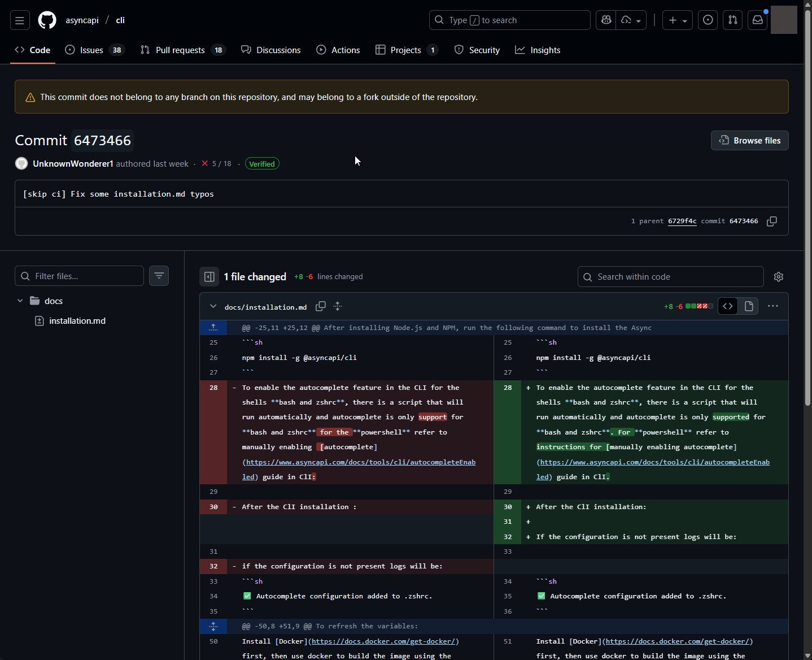Open the Create new plus dropdown
The image size is (812, 660).
[x=678, y=20]
